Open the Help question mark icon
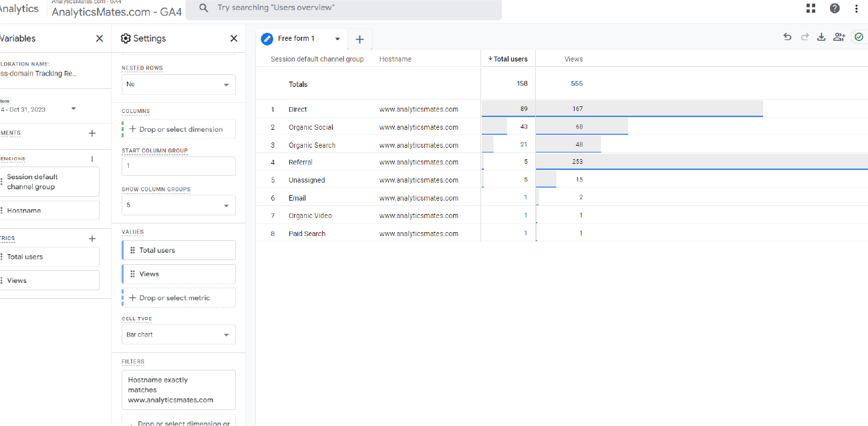The image size is (868, 426). [x=835, y=8]
